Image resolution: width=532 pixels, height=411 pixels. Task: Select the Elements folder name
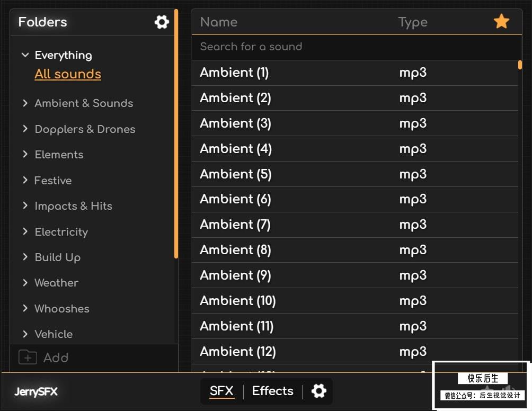click(59, 155)
